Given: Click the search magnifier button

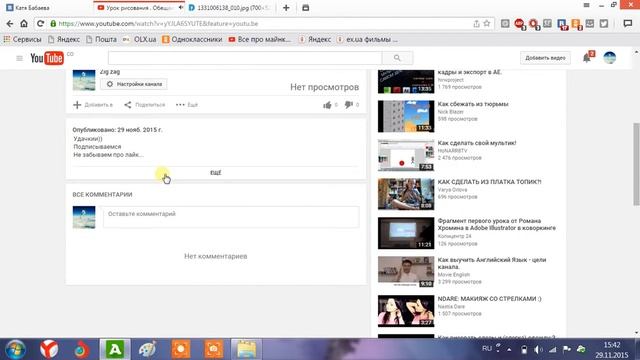Looking at the screenshot, I should pyautogui.click(x=397, y=58).
